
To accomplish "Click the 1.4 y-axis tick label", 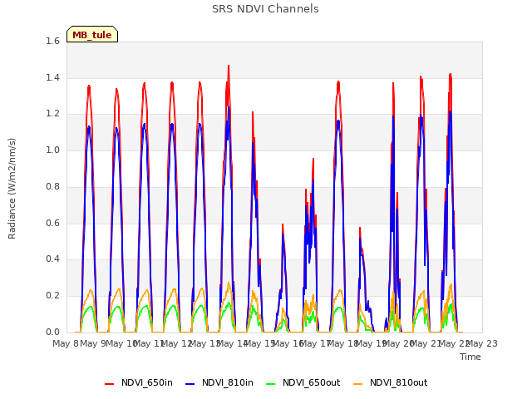I will pos(52,77).
